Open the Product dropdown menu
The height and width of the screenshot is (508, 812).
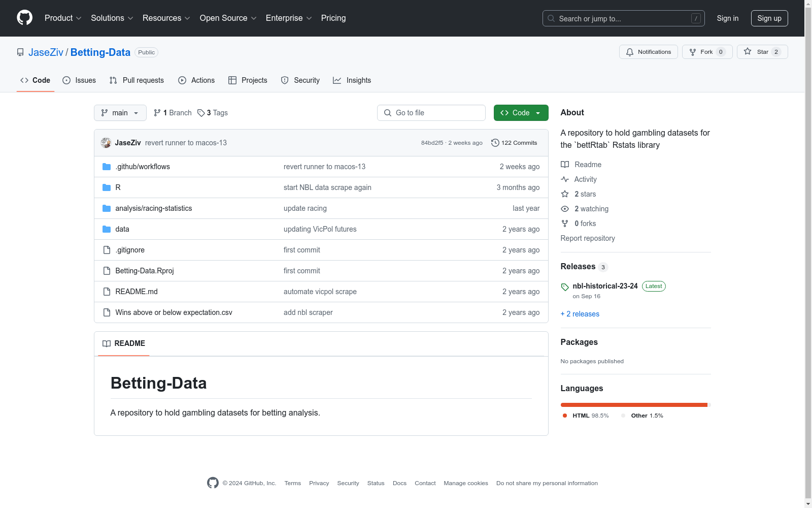(x=63, y=18)
